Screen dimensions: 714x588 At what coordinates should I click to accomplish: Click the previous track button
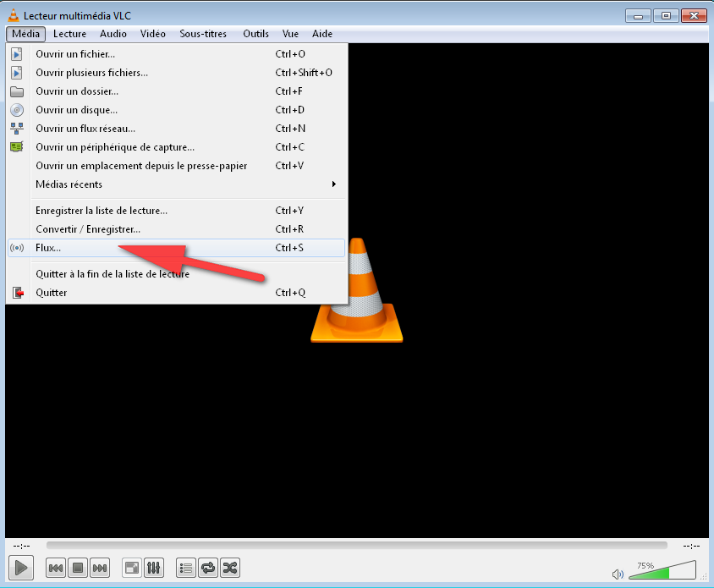pos(56,568)
